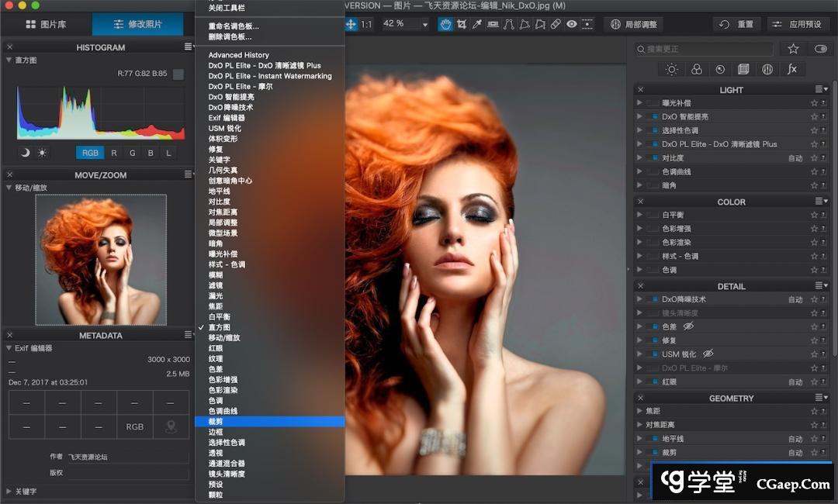Viewport: 838px width, 504px height.
Task: Show shadow clipping with the moon icon
Action: tap(25, 153)
